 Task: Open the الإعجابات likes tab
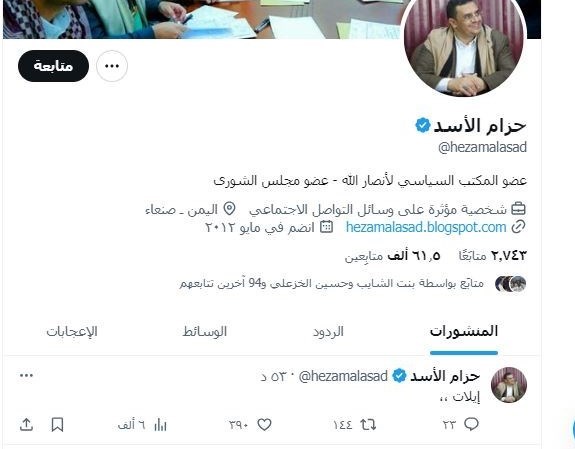(x=72, y=332)
